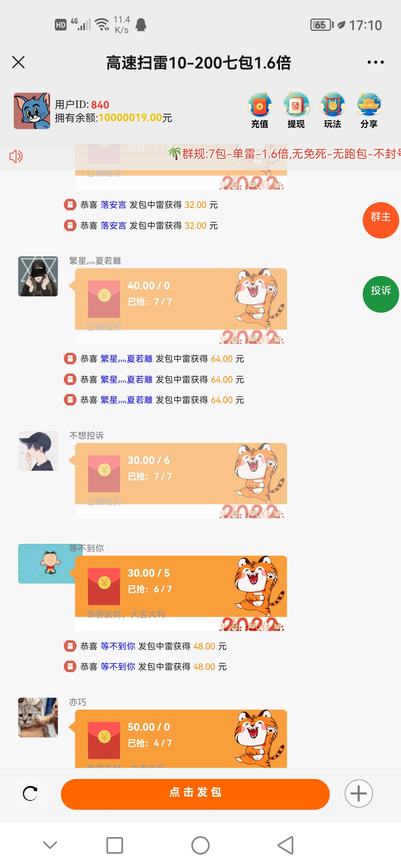The image size is (401, 868).
Task: Tap the 分享 share icon
Action: coord(369,111)
